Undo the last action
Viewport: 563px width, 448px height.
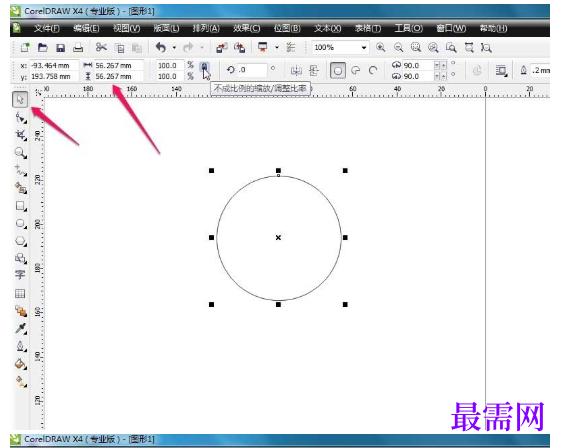click(161, 47)
